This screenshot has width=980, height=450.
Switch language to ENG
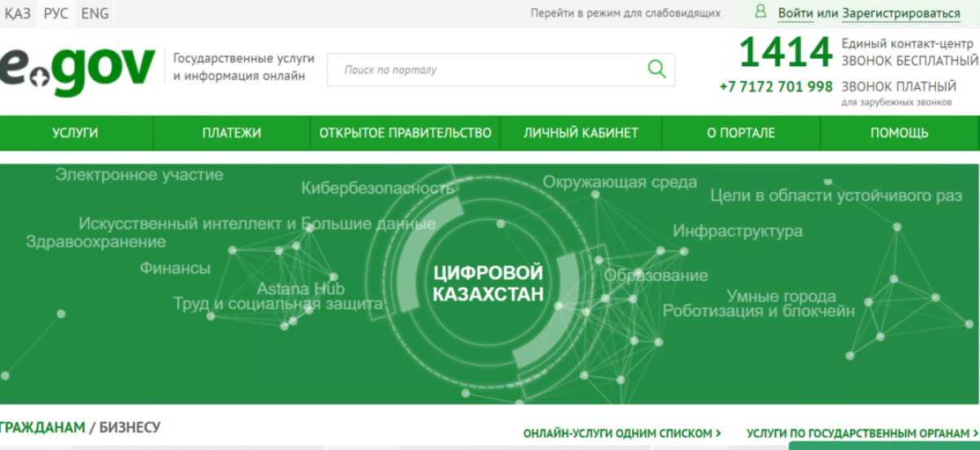[95, 13]
